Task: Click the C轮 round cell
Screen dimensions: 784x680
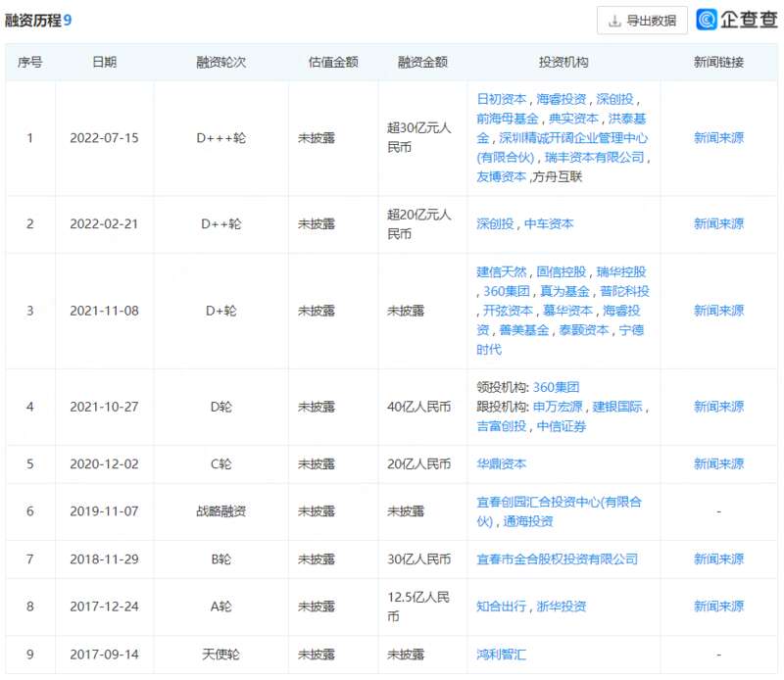Action: [x=221, y=464]
